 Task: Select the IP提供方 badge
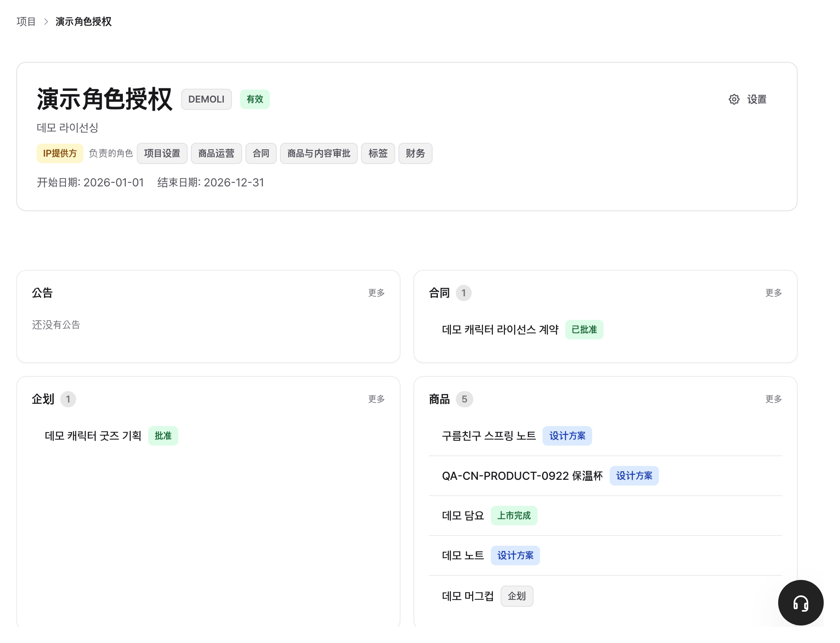(60, 153)
